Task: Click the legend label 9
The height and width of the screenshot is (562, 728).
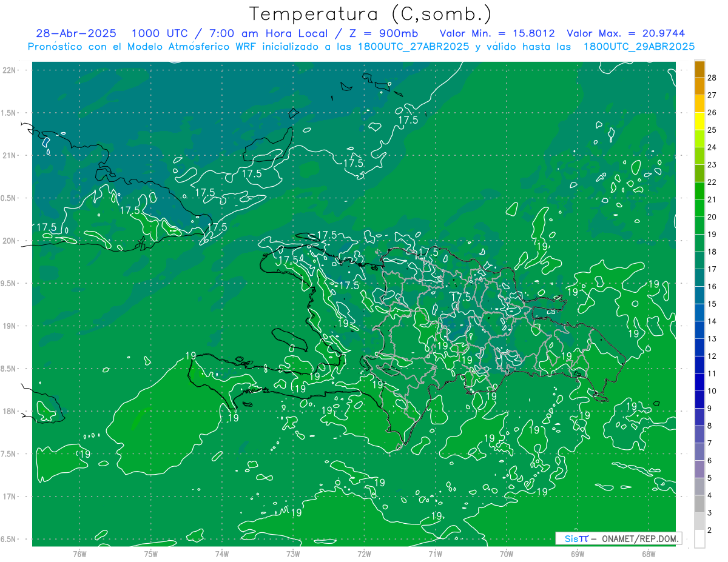Action: click(x=710, y=409)
